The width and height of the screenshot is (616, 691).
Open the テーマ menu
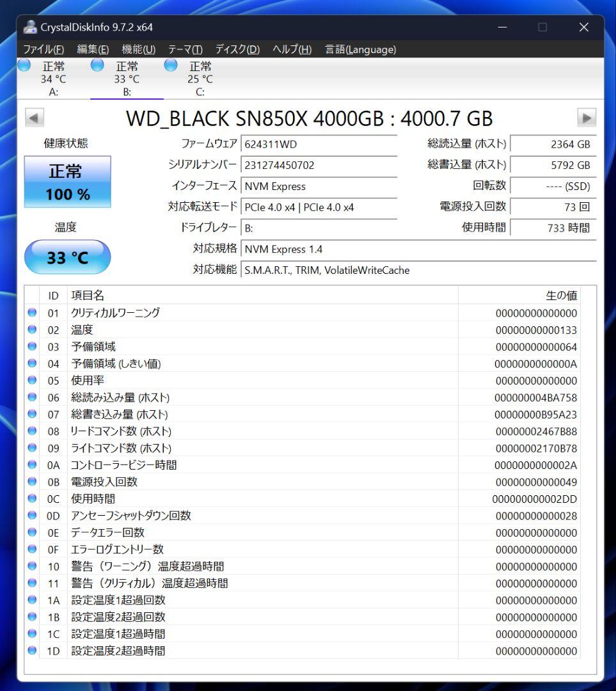coord(184,48)
